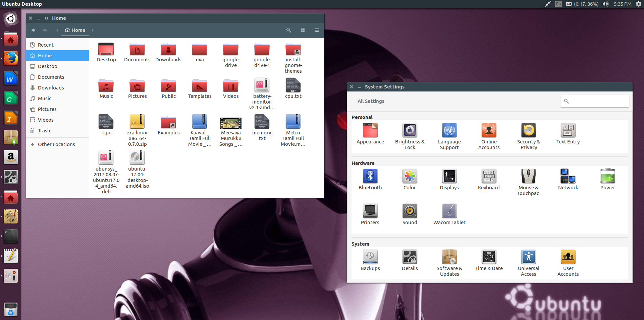The height and width of the screenshot is (320, 644).
Task: Open Bluetooth settings
Action: pyautogui.click(x=370, y=180)
